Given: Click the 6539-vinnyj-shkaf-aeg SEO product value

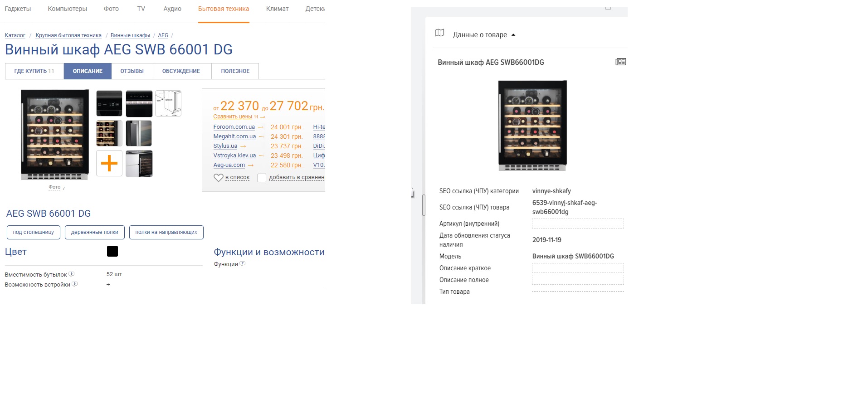Looking at the screenshot, I should (565, 207).
